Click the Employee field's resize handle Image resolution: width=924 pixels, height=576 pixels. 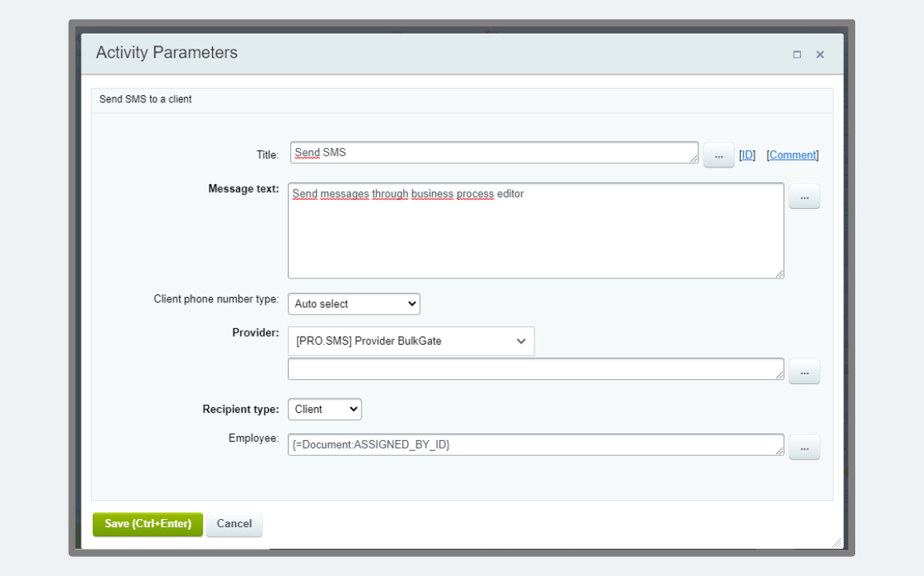click(x=779, y=451)
